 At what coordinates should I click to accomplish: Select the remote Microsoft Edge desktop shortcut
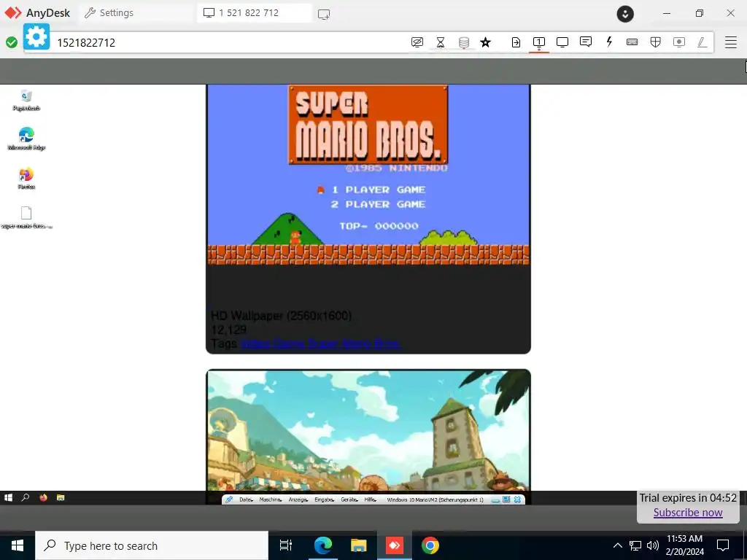[26, 139]
